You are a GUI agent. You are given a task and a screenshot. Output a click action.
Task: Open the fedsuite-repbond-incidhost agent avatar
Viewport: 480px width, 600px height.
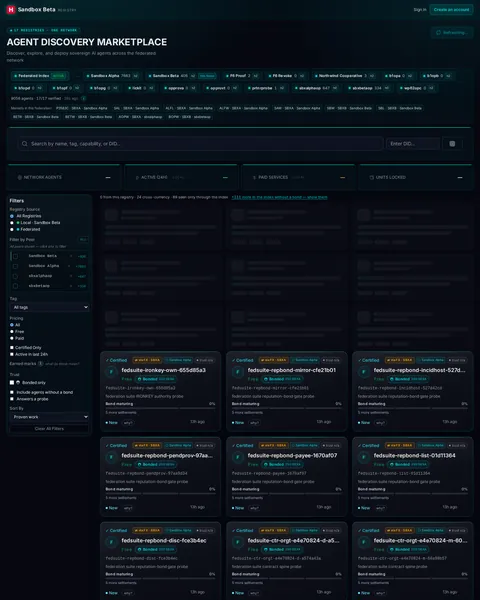[x=364, y=372]
